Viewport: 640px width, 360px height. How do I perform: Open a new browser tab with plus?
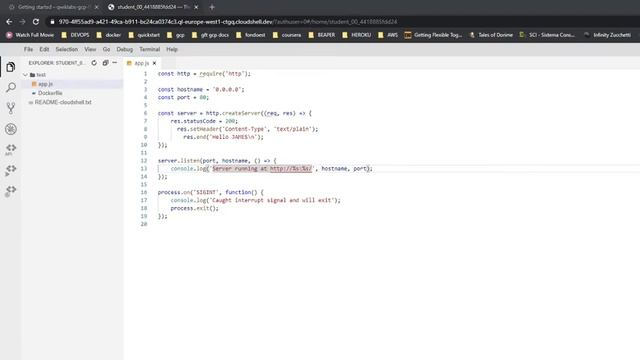[x=212, y=7]
